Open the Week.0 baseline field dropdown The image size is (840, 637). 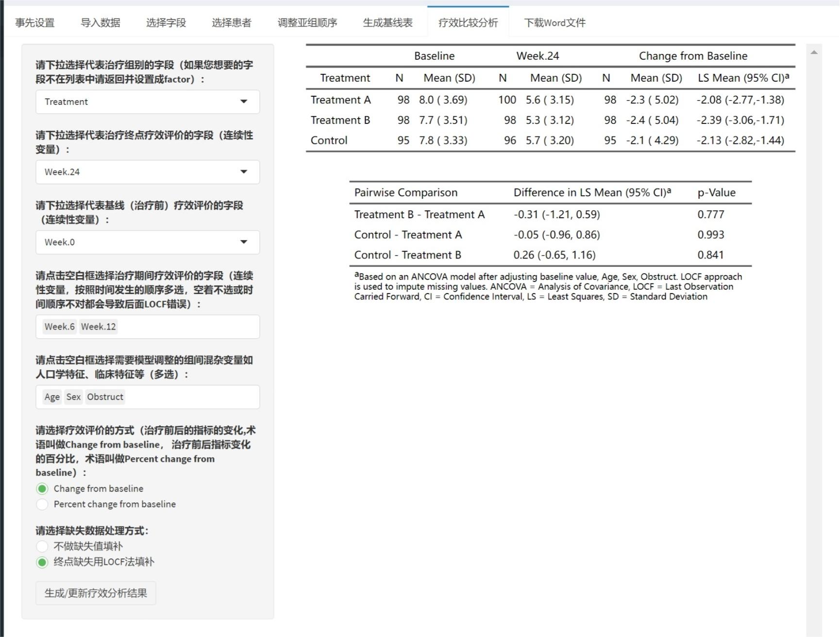[148, 242]
